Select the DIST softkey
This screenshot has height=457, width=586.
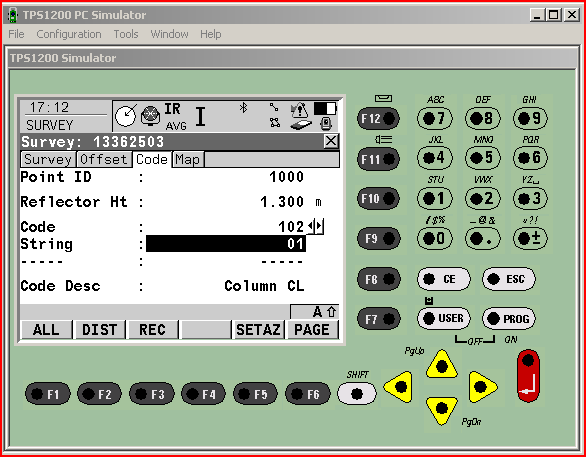point(100,330)
